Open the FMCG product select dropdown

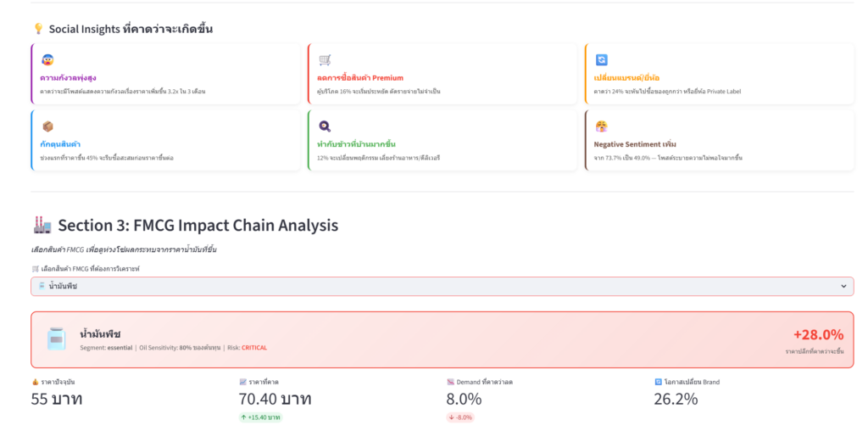click(x=441, y=287)
